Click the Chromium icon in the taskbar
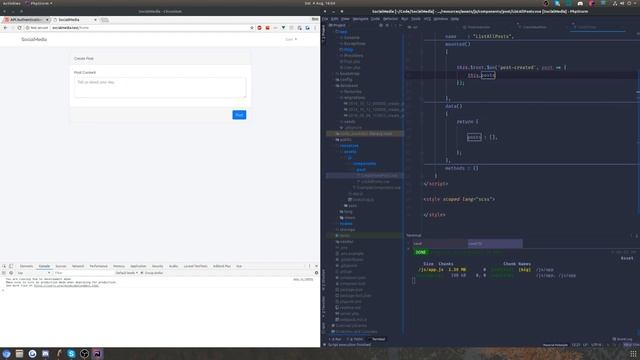Viewport: 640px width, 360px height. 6,354
